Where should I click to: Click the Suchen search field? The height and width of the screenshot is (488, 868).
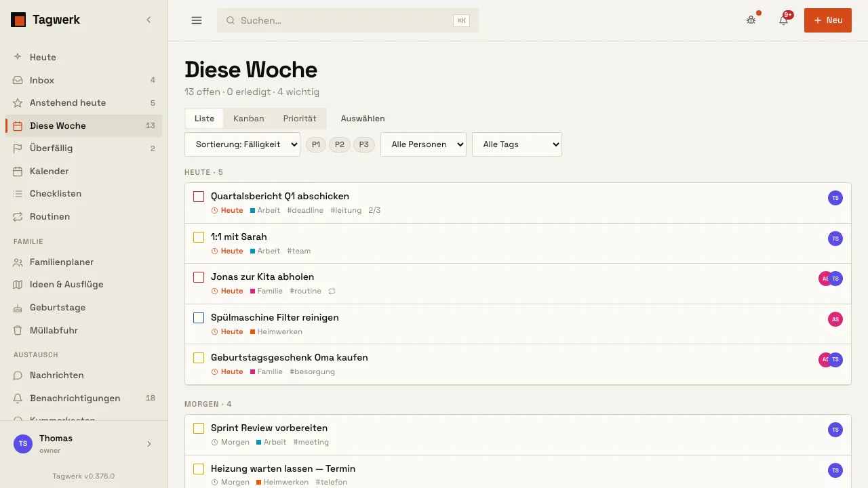pos(348,20)
